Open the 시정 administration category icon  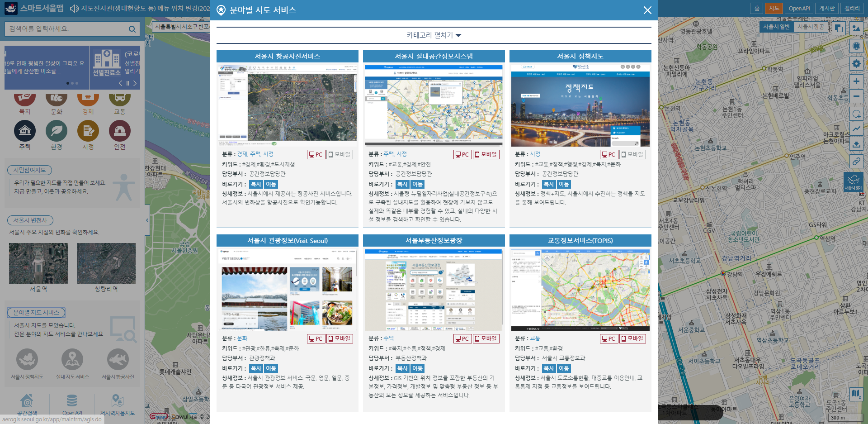[x=88, y=131]
